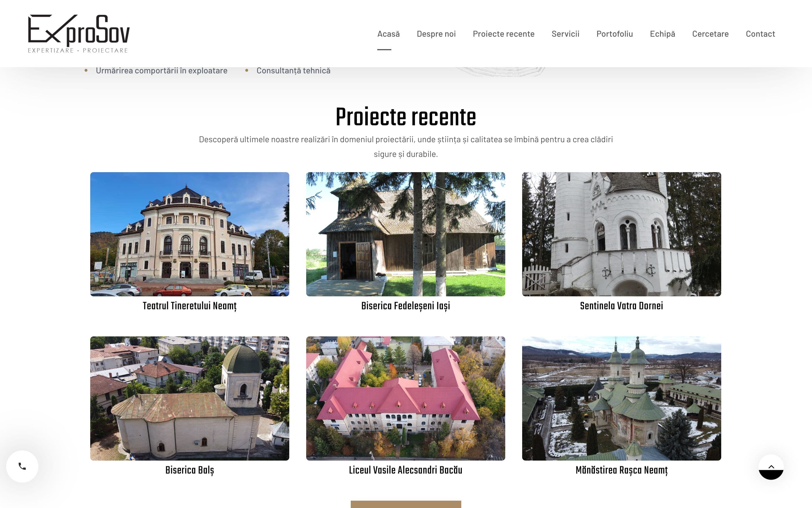Open the Cercetare menu item
812x508 pixels.
point(710,34)
